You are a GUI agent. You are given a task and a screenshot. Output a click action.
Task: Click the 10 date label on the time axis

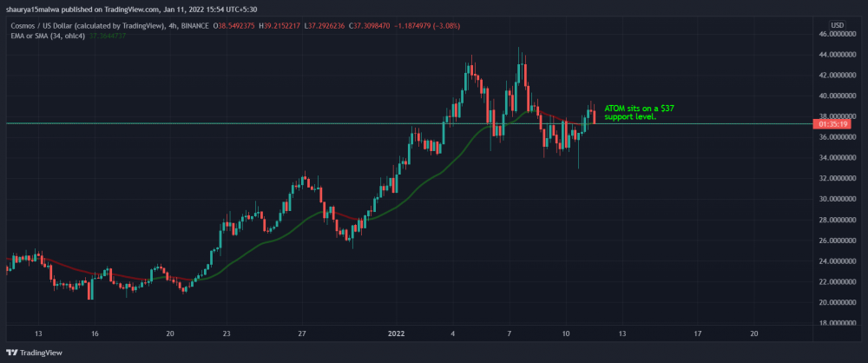pos(566,333)
